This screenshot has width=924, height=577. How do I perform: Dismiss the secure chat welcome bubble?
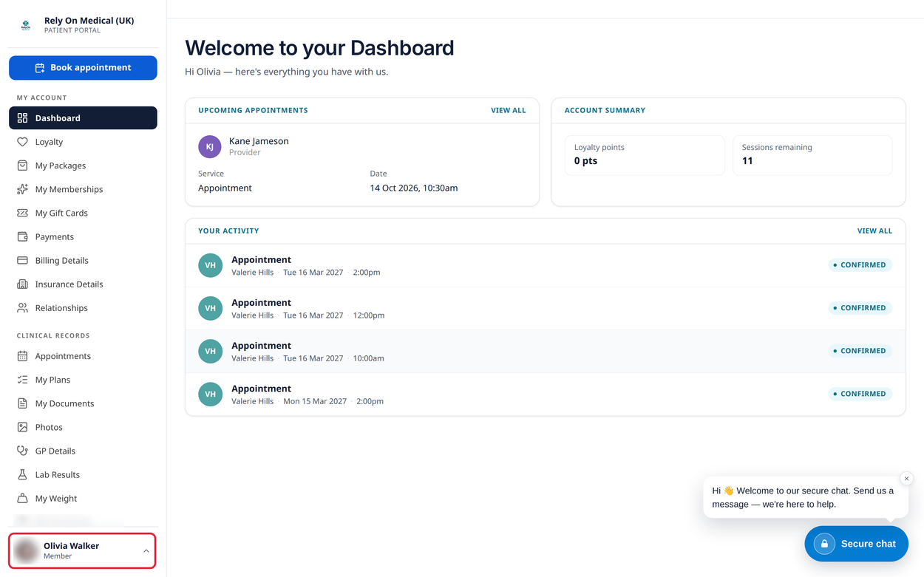click(906, 479)
